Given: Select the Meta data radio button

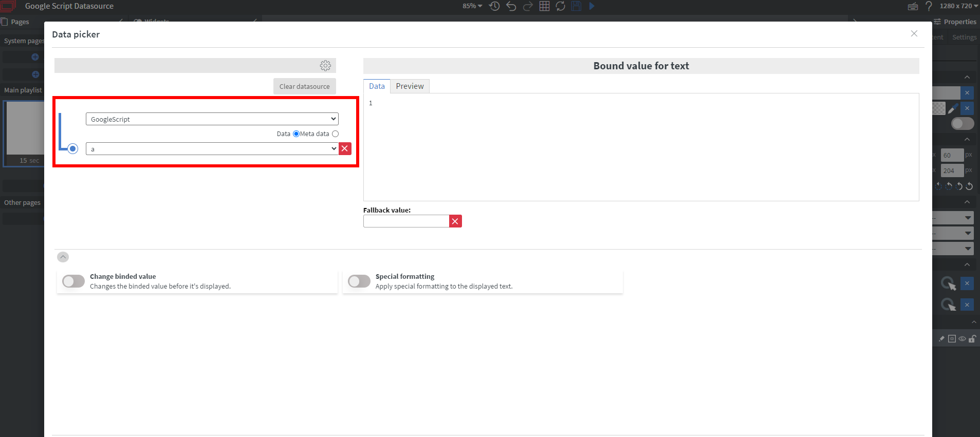Looking at the screenshot, I should point(336,134).
